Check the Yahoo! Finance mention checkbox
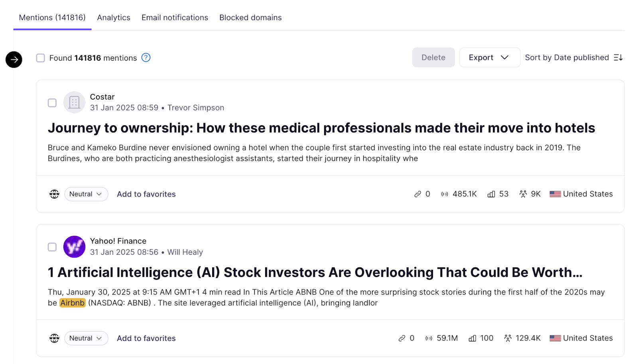The height and width of the screenshot is (364, 638). (x=52, y=247)
